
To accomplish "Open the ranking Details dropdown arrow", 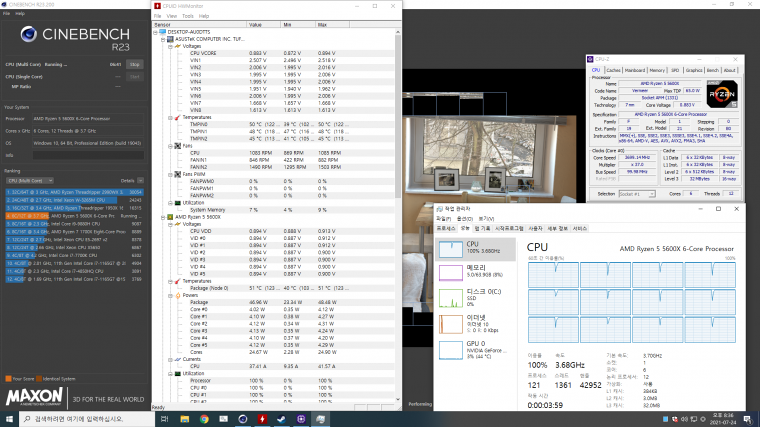I will [140, 181].
